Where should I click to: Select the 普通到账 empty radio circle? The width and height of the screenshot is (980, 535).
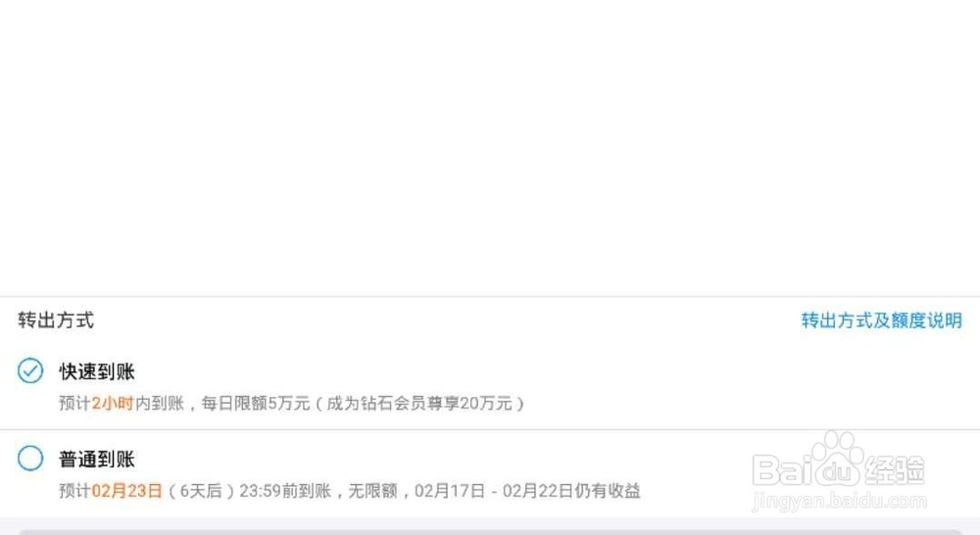pos(30,459)
